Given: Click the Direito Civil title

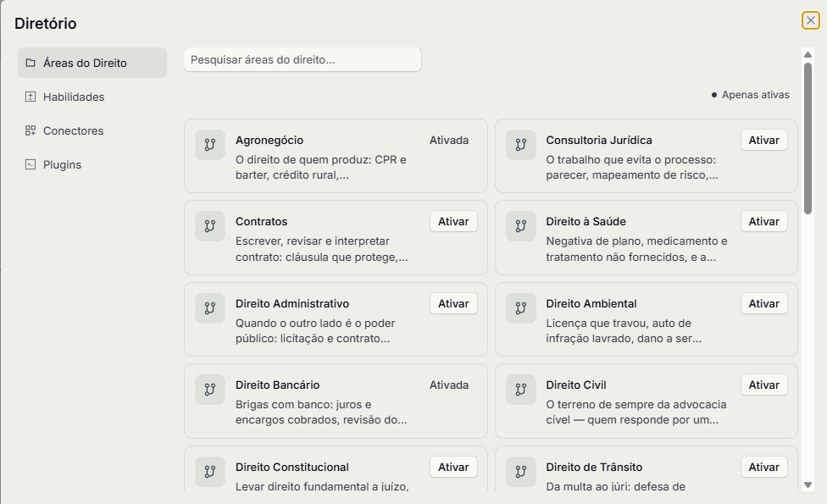Looking at the screenshot, I should tap(576, 385).
